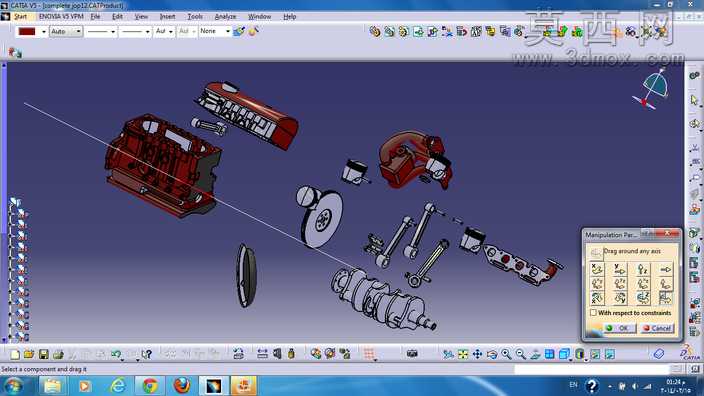Click the dark red fill color swatch

[x=27, y=32]
